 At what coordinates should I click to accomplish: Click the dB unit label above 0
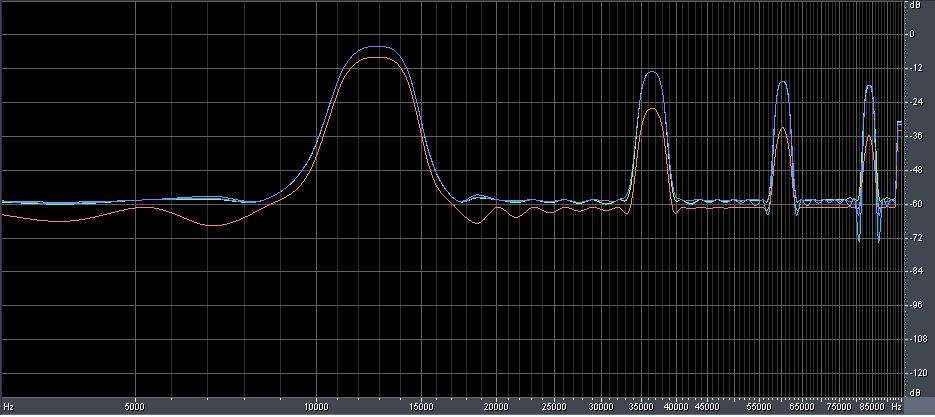915,5
